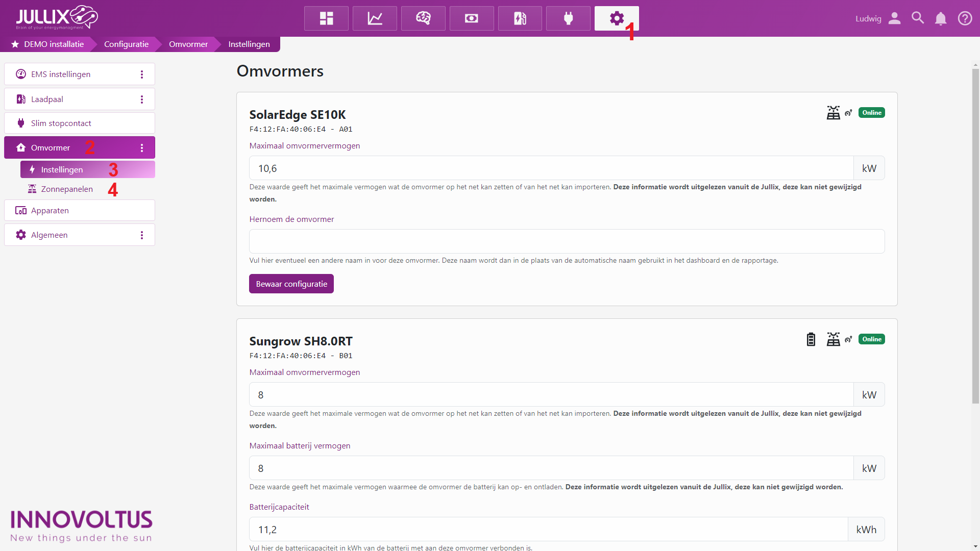Expand the Laadpaal three-dot menu
The image size is (980, 551).
click(142, 99)
